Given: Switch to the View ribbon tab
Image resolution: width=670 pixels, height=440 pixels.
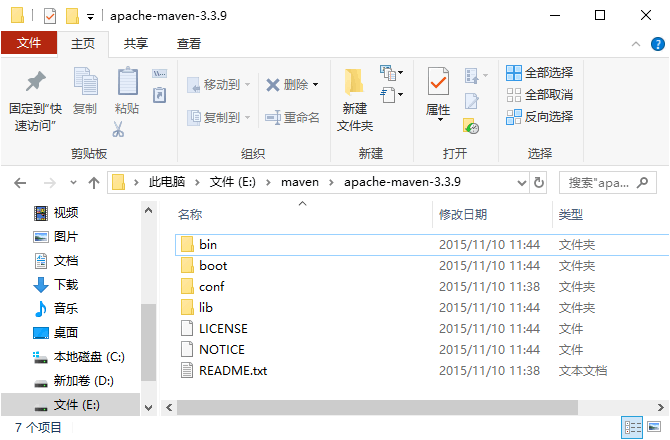Looking at the screenshot, I should pos(189,43).
